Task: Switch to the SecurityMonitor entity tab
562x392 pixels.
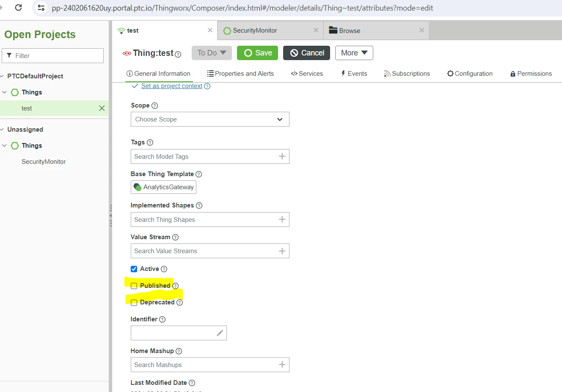Action: [270, 30]
